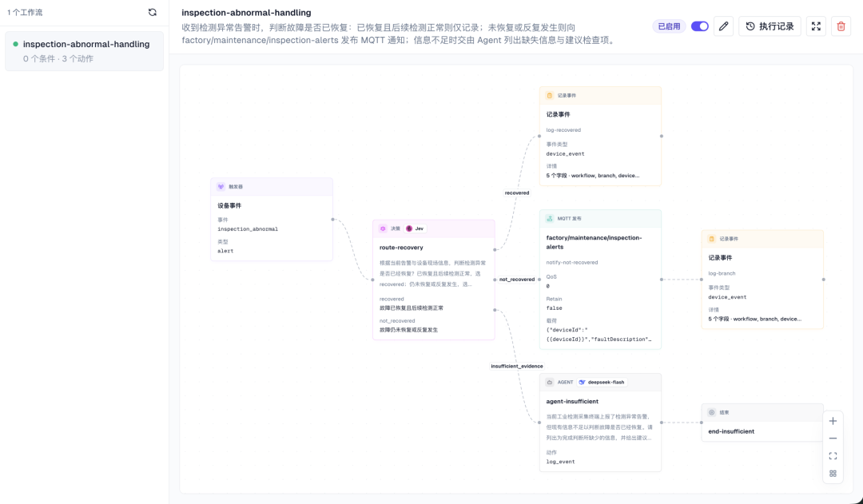The height and width of the screenshot is (504, 863).
Task: Click the deepseek-flash model icon
Action: point(582,382)
